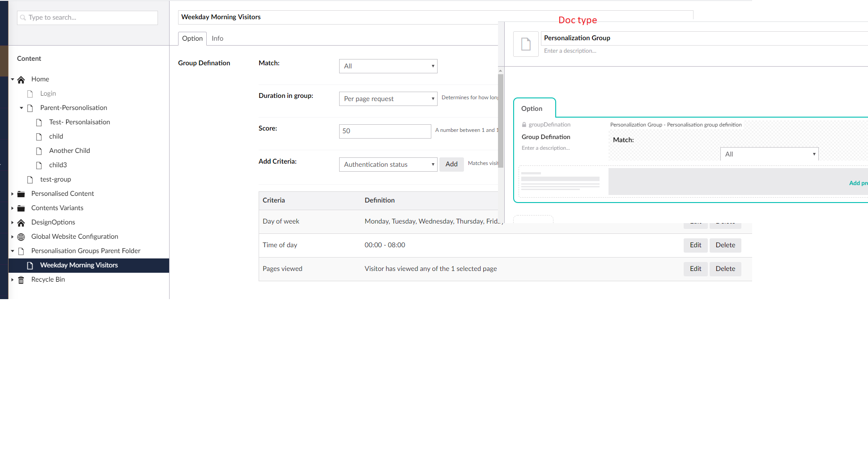This screenshot has width=868, height=465.
Task: Click the Personalised Content folder icon
Action: [x=21, y=194]
